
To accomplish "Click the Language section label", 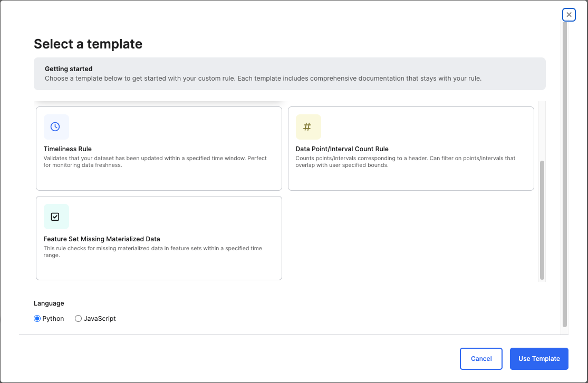I will tap(49, 303).
